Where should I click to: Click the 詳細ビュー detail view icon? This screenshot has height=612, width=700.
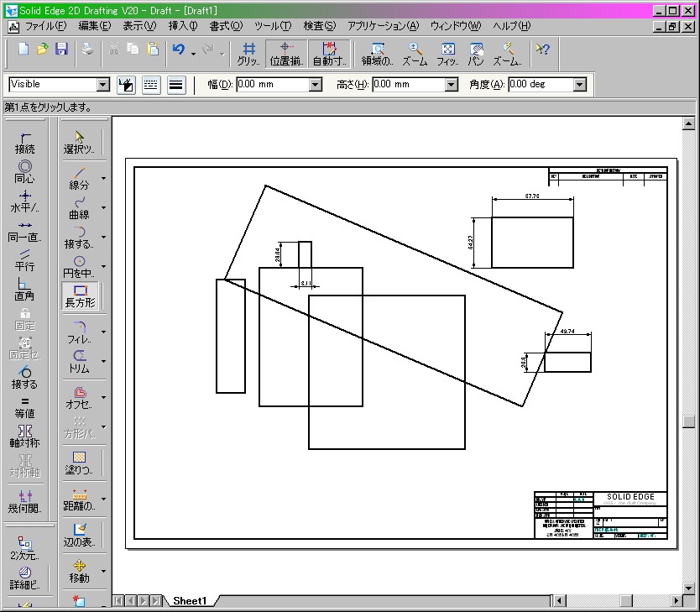pyautogui.click(x=25, y=578)
